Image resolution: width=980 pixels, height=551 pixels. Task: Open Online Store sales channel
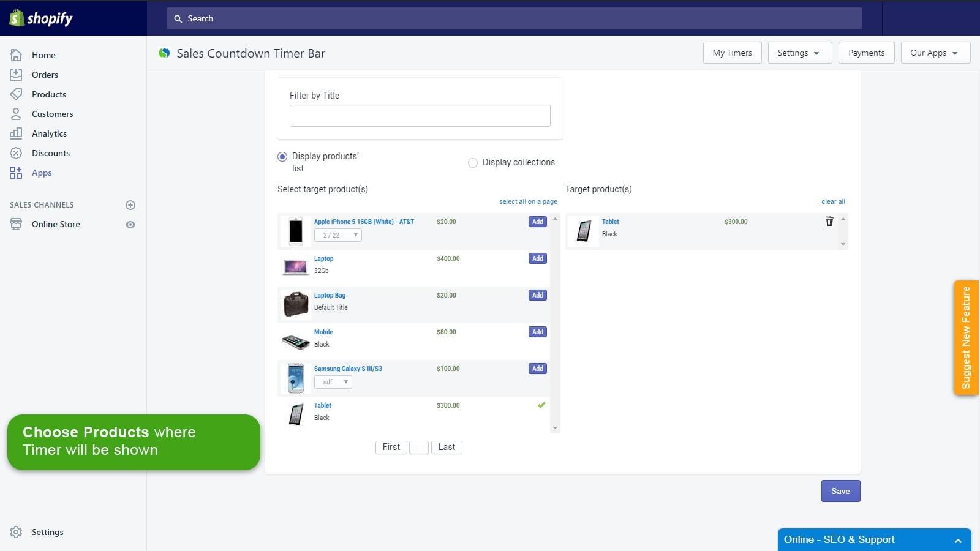[56, 224]
